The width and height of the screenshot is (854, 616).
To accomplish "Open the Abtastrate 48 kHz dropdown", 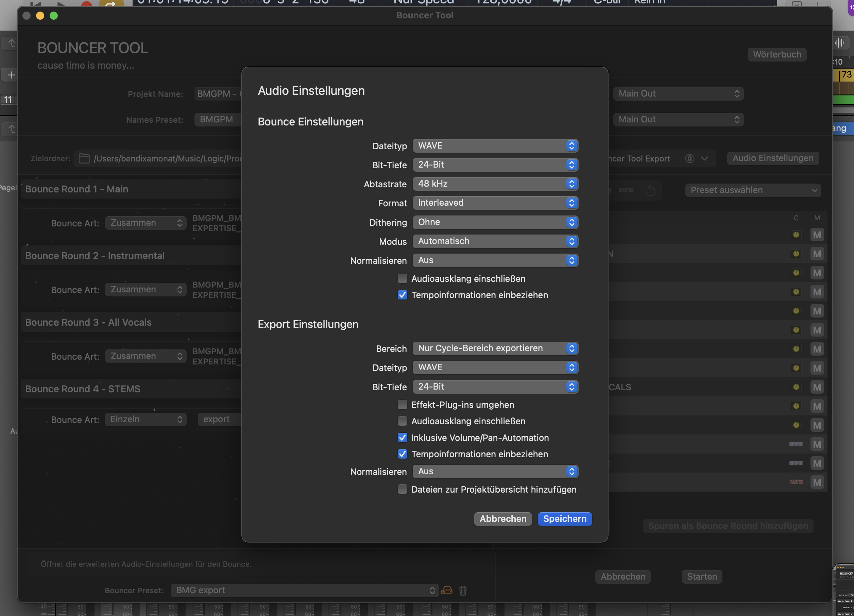I will point(495,184).
